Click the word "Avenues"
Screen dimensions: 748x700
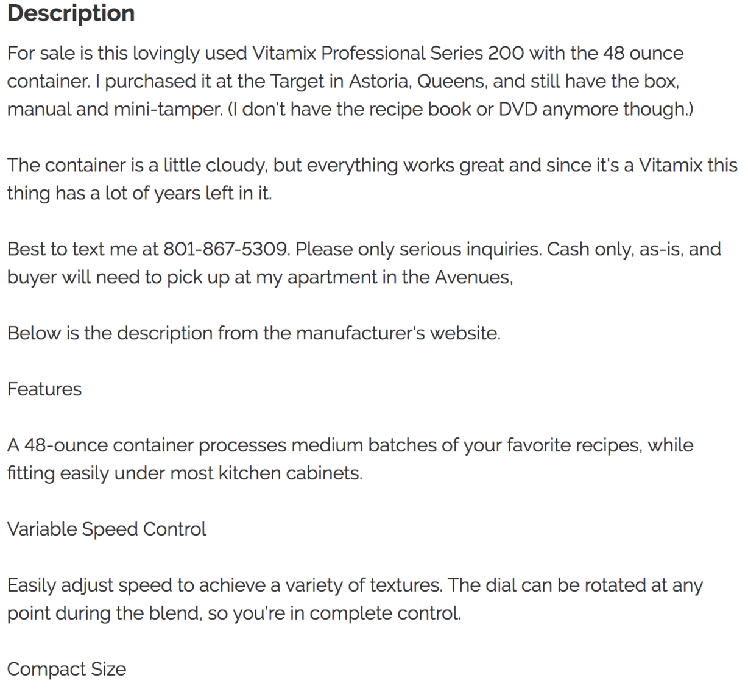pos(473,277)
